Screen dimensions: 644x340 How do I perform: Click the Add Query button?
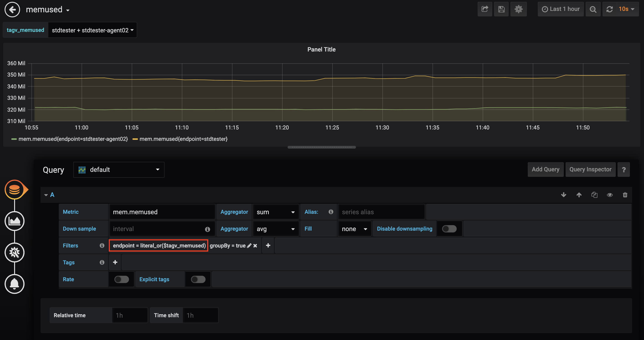click(x=545, y=170)
